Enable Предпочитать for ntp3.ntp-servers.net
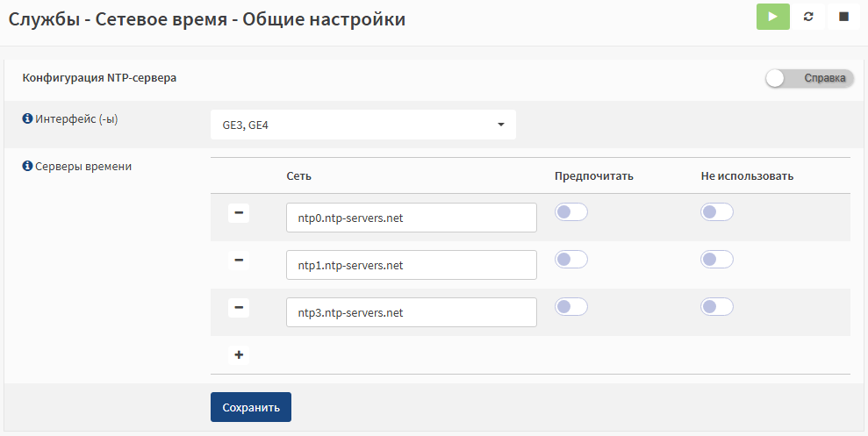This screenshot has width=868, height=436. [570, 307]
